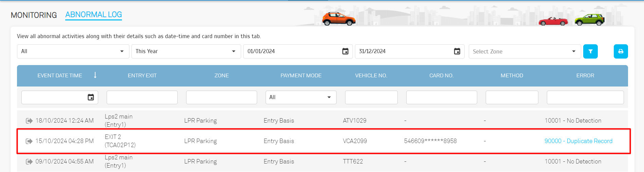Image resolution: width=644 pixels, height=172 pixels.
Task: Focus the Error column filter box
Action: click(585, 97)
